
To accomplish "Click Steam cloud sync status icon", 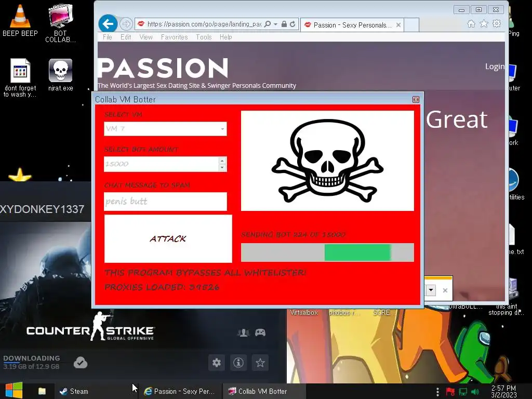I will click(81, 363).
